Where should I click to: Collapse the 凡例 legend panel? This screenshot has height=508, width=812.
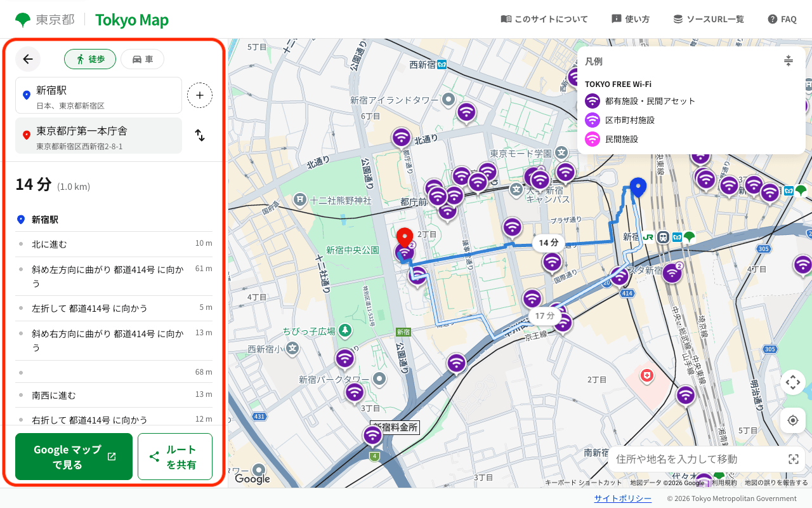(789, 61)
